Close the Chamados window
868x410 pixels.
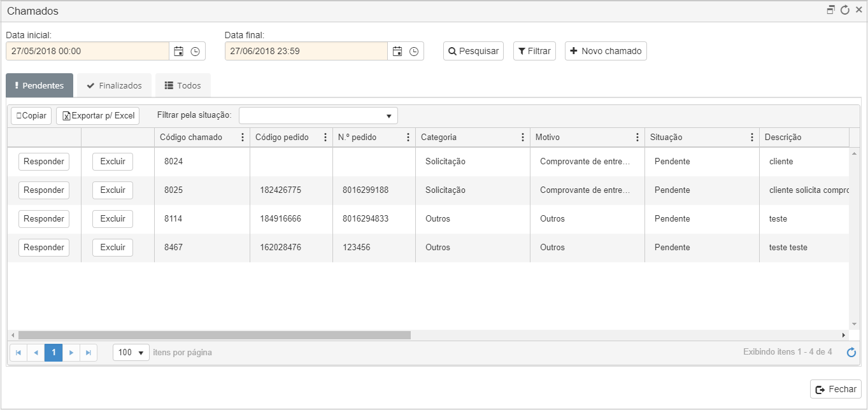click(x=858, y=10)
